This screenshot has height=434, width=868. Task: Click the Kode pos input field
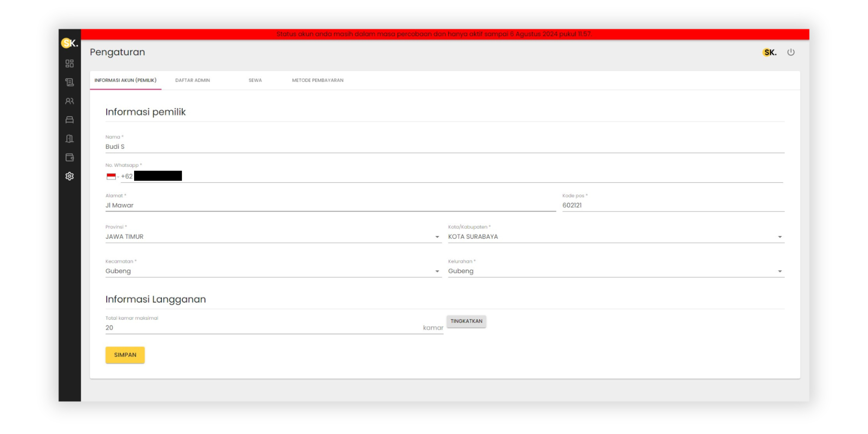(673, 205)
